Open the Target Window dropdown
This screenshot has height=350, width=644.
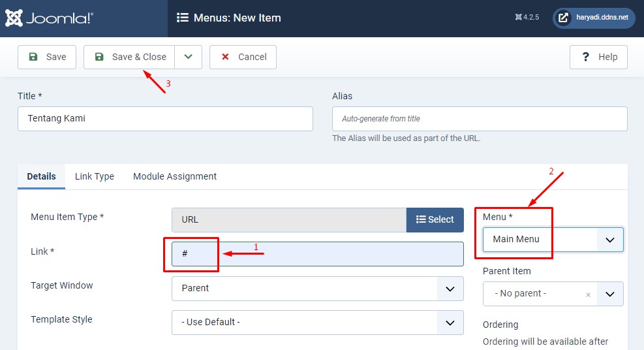[317, 289]
